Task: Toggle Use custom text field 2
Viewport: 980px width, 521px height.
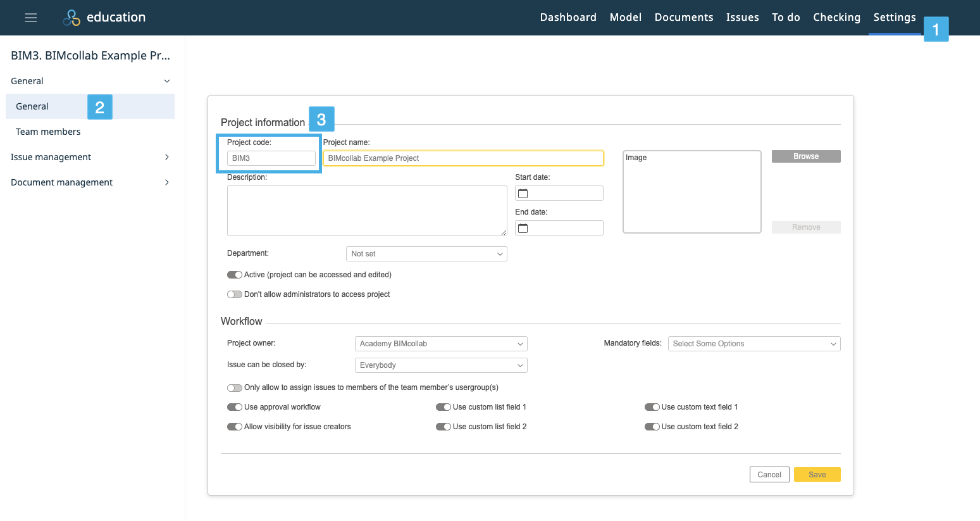Action: pos(652,427)
